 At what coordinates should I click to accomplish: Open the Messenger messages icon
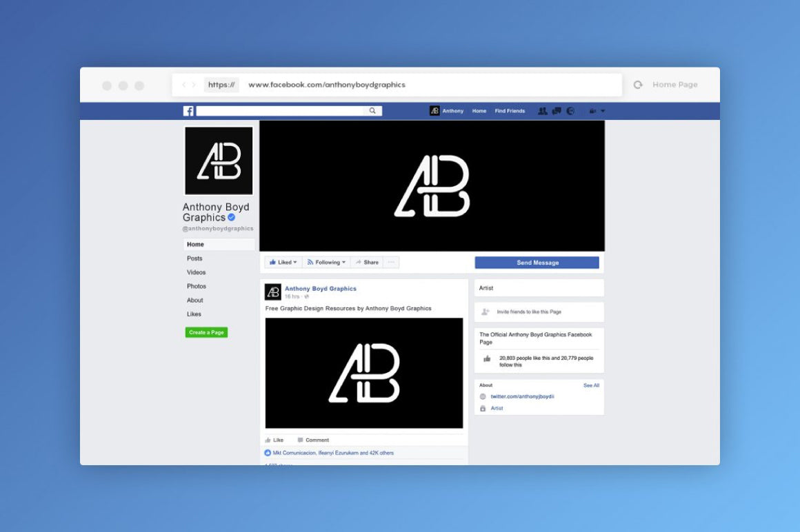tap(557, 110)
